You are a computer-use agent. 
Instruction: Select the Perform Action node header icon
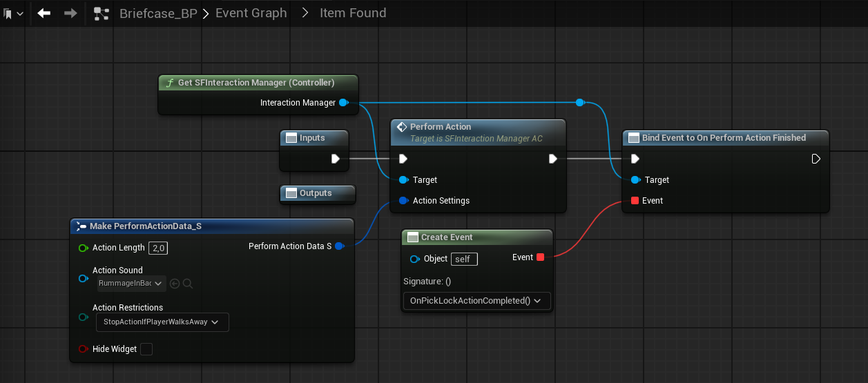pos(401,127)
